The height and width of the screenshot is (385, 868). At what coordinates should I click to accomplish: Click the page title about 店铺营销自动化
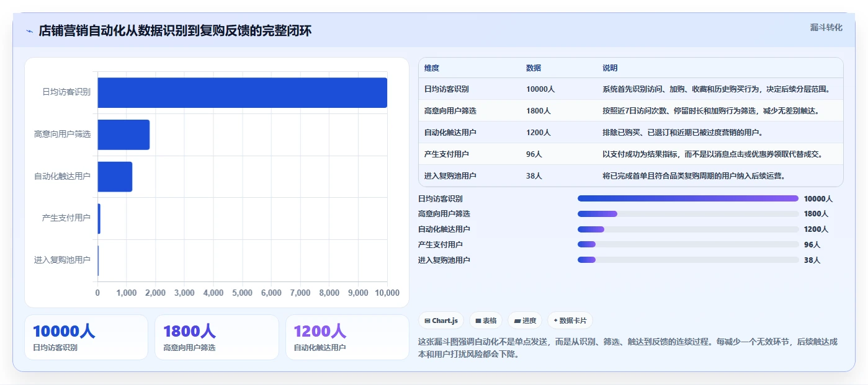pyautogui.click(x=175, y=31)
